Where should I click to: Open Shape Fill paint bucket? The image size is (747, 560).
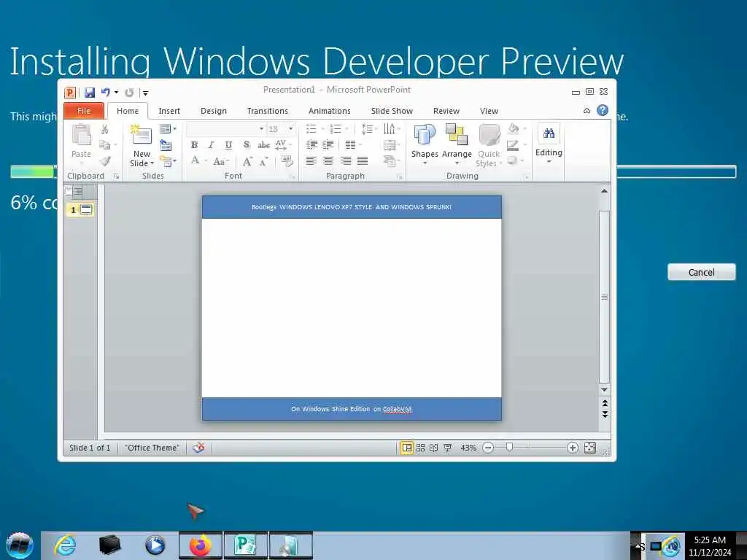[514, 128]
